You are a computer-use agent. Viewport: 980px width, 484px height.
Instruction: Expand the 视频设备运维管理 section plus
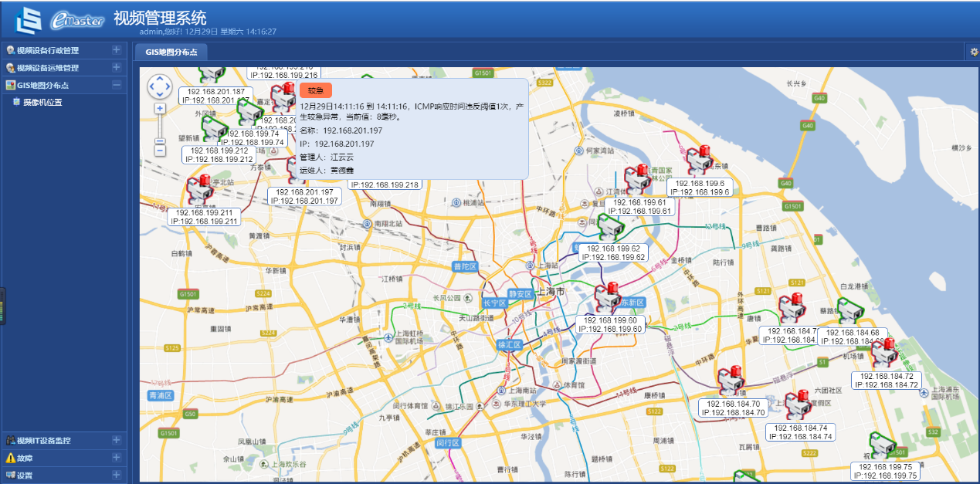(x=117, y=68)
